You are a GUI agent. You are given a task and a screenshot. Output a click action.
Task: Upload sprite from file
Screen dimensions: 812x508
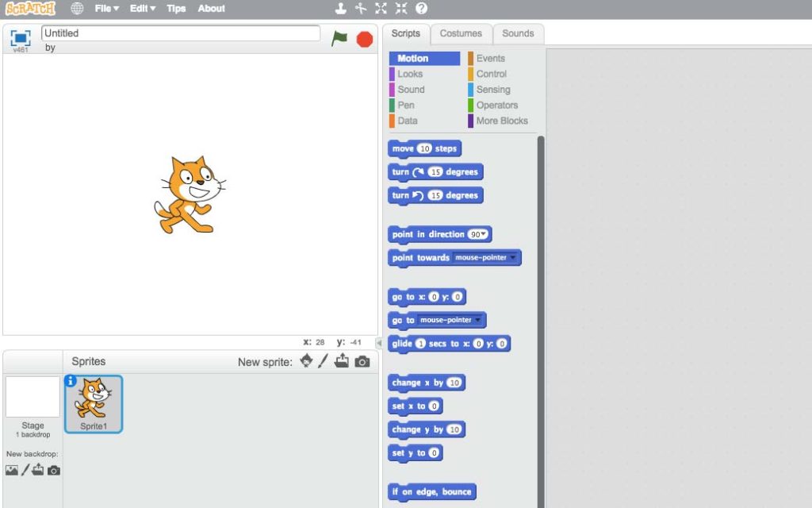pyautogui.click(x=342, y=361)
